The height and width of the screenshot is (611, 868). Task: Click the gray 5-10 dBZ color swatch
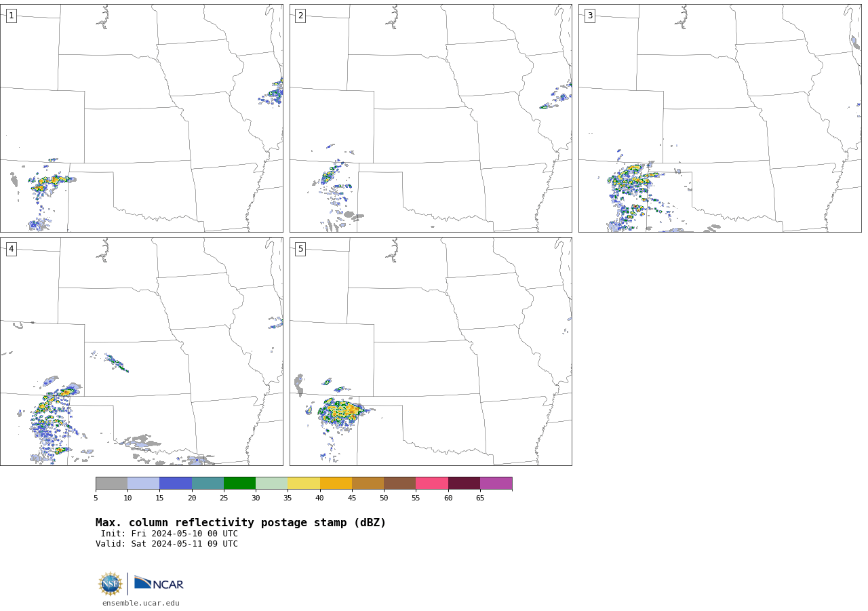pos(111,483)
